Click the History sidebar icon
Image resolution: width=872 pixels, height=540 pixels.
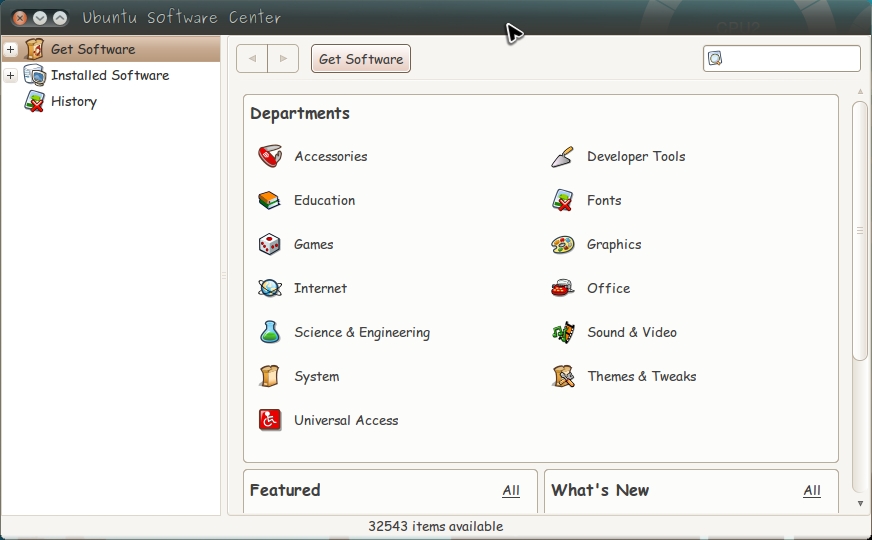pos(34,101)
